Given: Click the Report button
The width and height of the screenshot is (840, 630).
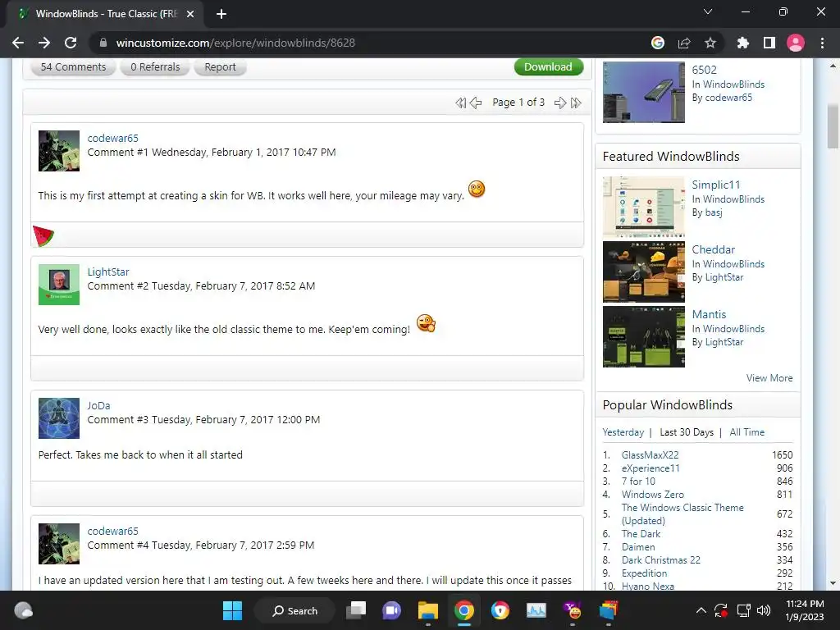Looking at the screenshot, I should coord(220,67).
